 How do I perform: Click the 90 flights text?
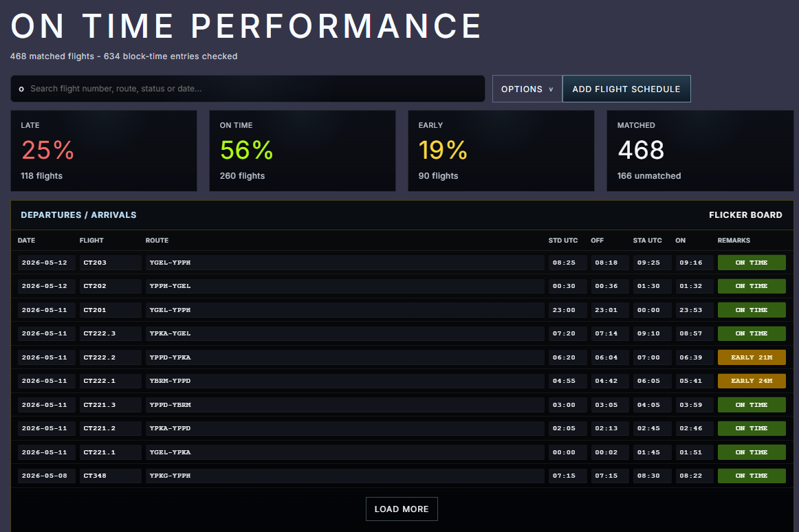pos(438,176)
